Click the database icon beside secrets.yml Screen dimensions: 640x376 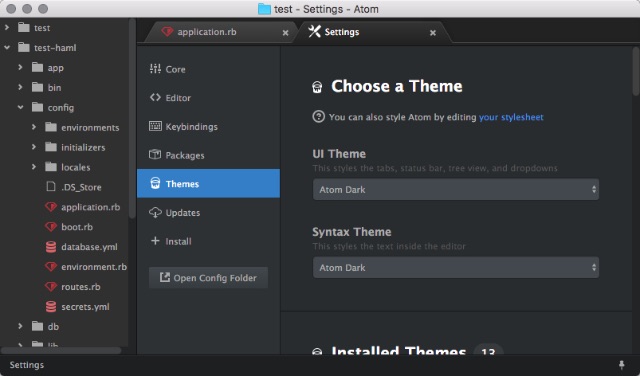(51, 307)
